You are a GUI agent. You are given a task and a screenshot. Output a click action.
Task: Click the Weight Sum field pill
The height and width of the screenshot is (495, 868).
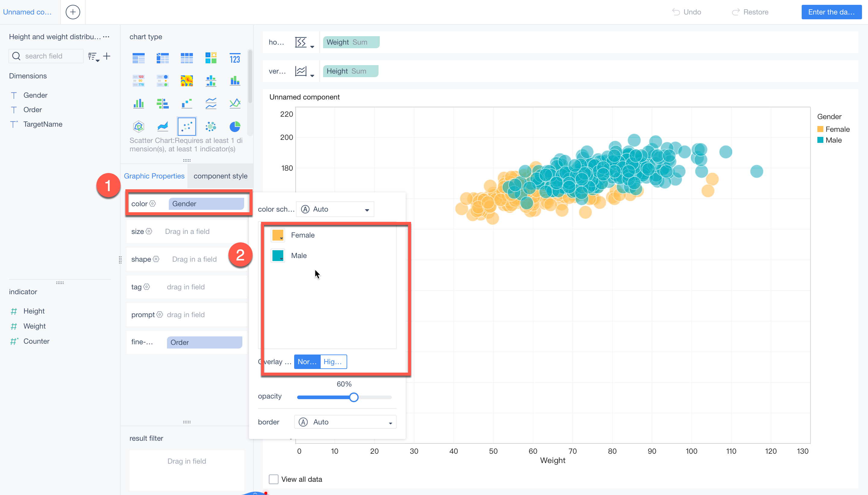(351, 42)
